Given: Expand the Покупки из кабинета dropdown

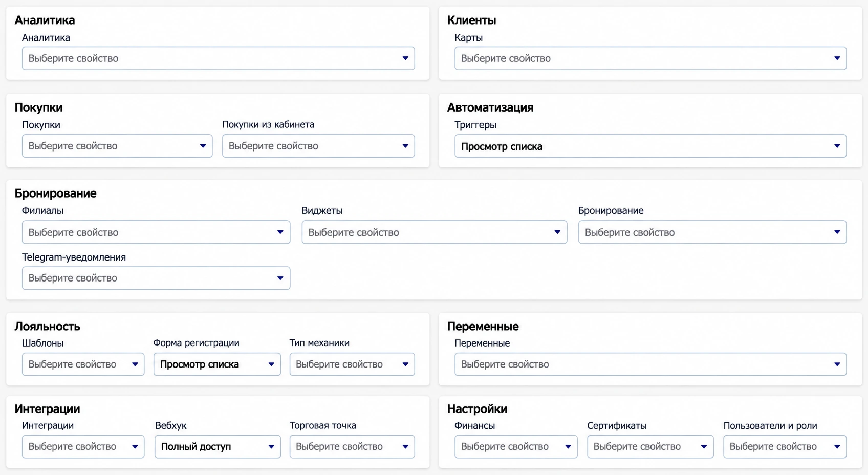Looking at the screenshot, I should (x=318, y=146).
